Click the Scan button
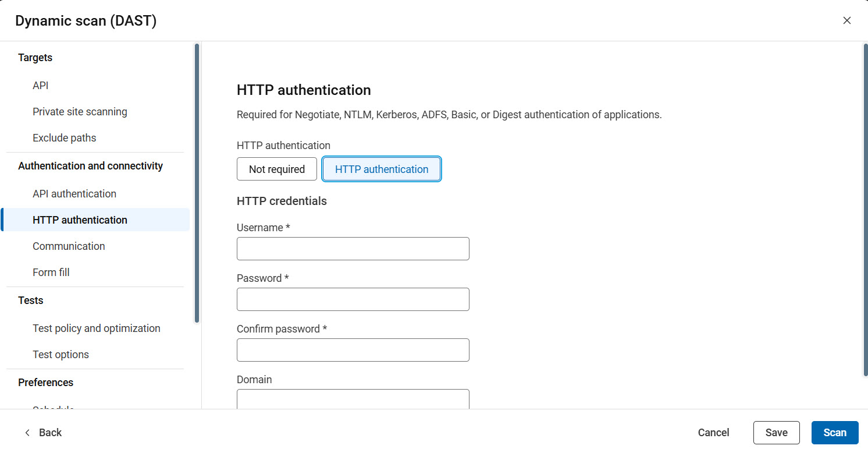 click(x=835, y=433)
